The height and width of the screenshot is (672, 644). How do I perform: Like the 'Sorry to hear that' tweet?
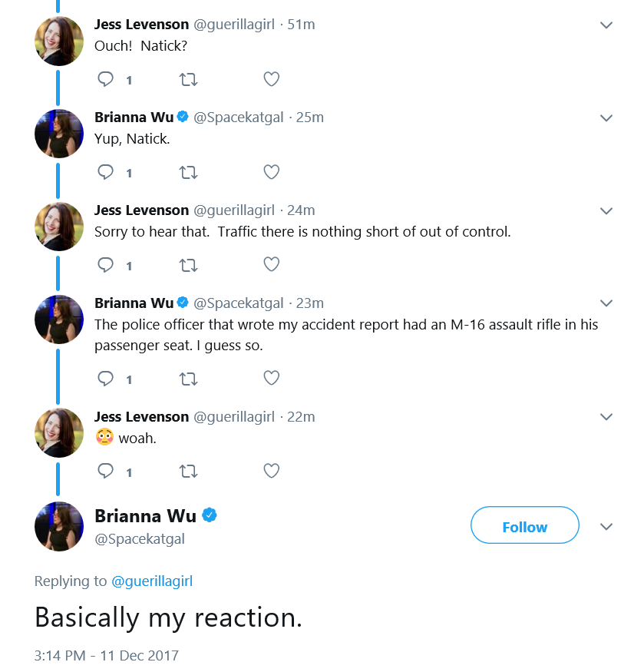pyautogui.click(x=271, y=264)
